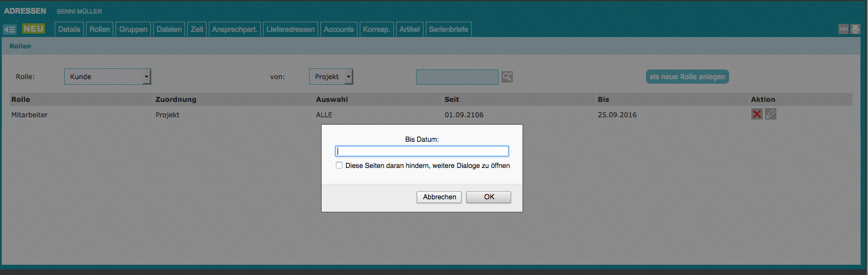Click the TXT export icon
This screenshot has width=868, height=275.
point(844,30)
